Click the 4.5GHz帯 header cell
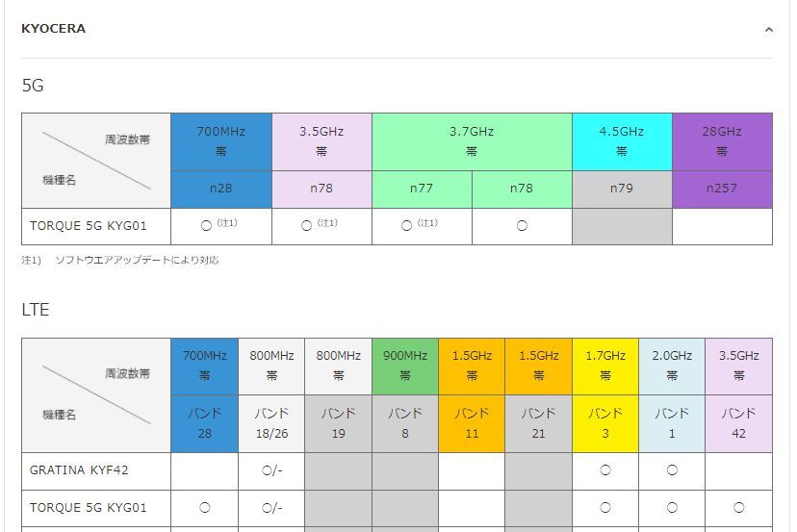Viewport: 797px width, 532px height. pyautogui.click(x=622, y=141)
